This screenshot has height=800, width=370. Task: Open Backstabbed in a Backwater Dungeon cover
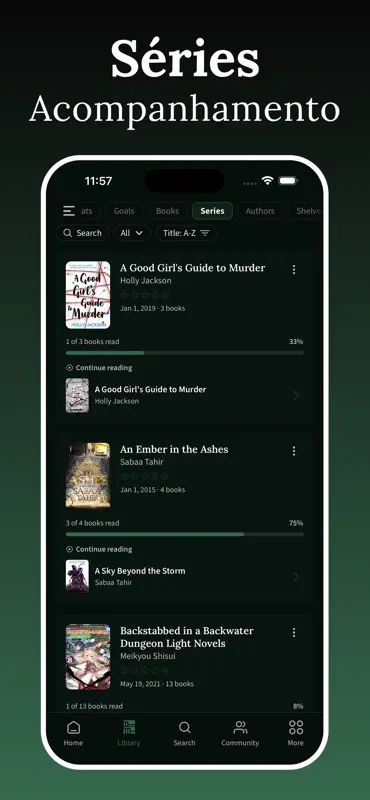pos(88,657)
